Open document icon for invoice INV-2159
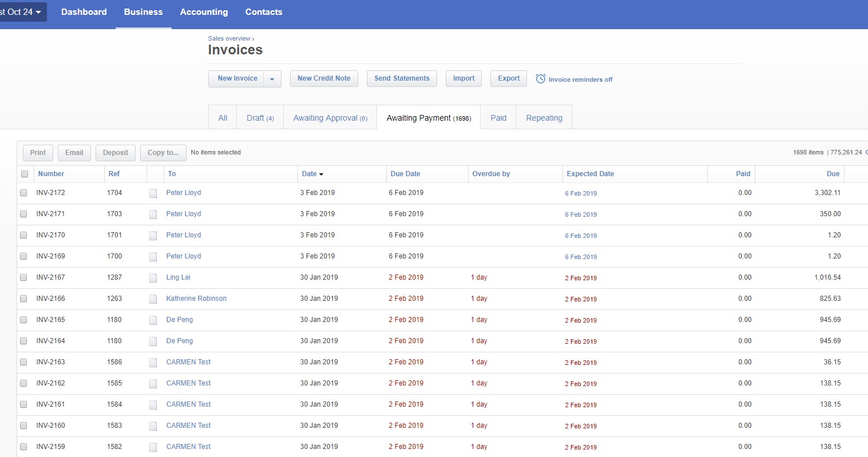 point(153,447)
